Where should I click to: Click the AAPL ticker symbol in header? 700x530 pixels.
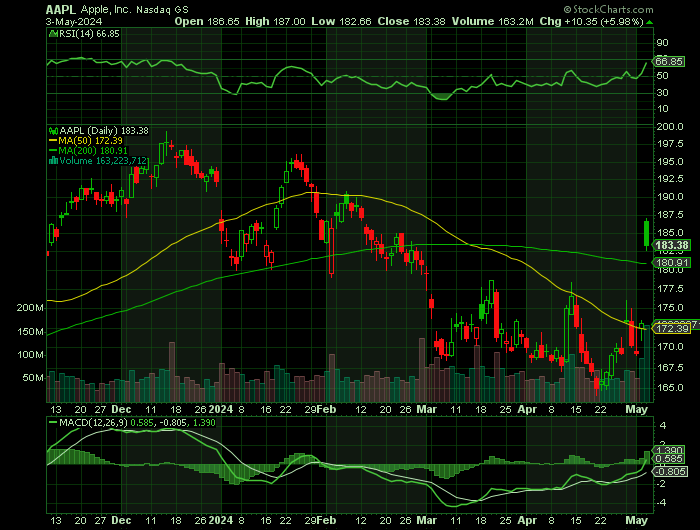pos(61,9)
